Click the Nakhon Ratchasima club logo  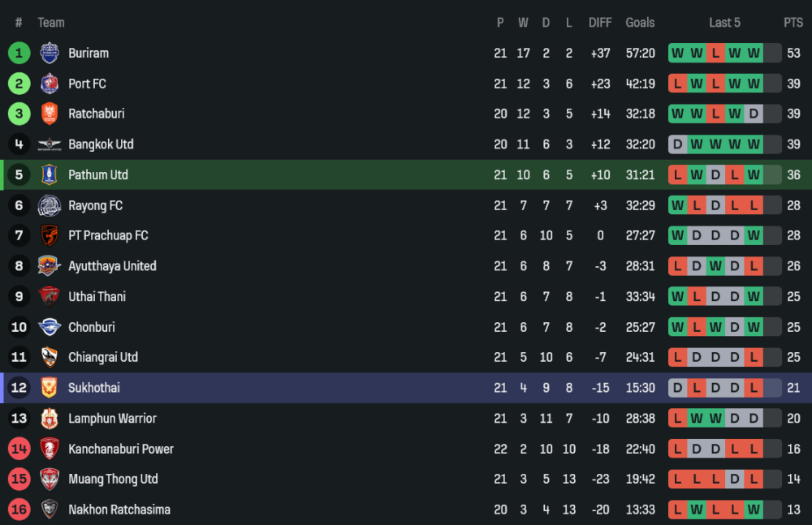coord(50,510)
